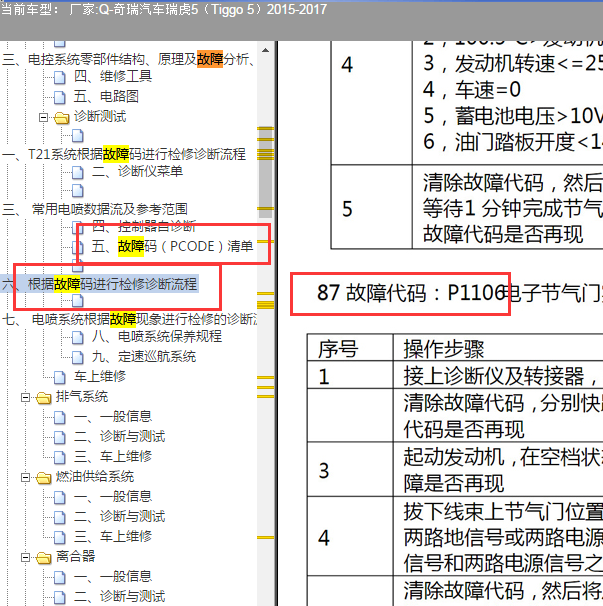Click the 二、诊断仪菜单 document icon

[x=78, y=172]
